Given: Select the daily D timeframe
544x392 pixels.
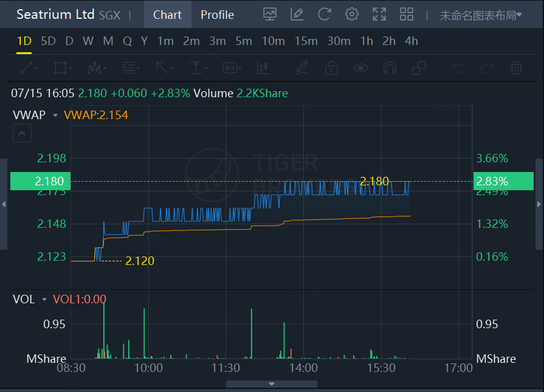Looking at the screenshot, I should [69, 41].
